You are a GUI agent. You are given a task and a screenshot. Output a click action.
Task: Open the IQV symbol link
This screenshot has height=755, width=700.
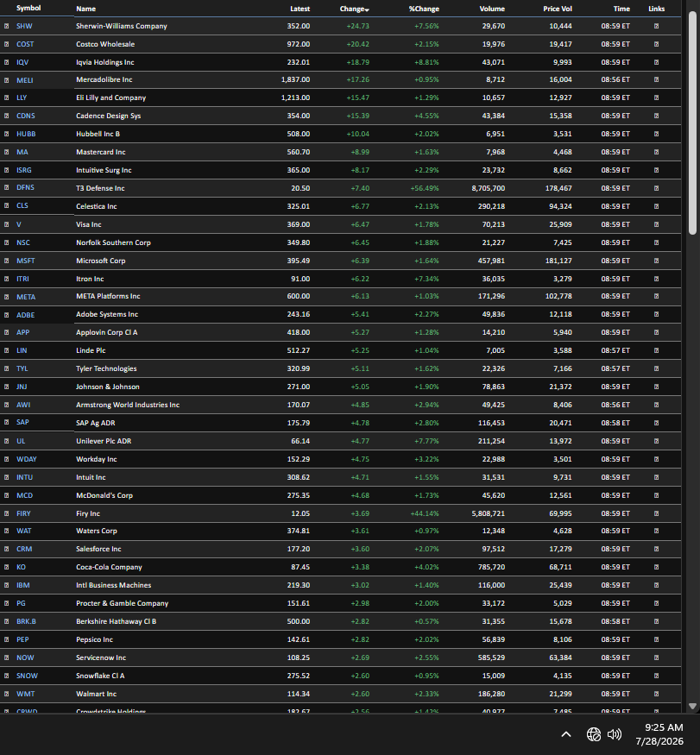22,62
